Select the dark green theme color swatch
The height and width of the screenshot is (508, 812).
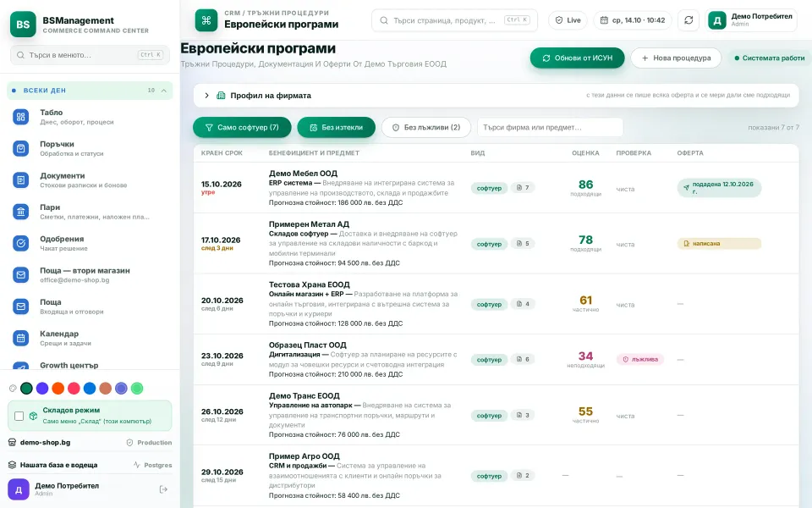(x=26, y=389)
